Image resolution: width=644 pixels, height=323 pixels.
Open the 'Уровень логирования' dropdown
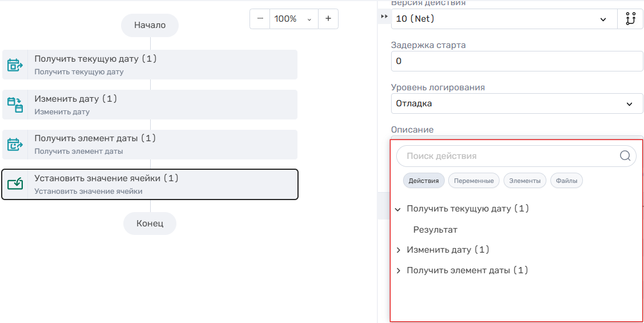(x=517, y=103)
